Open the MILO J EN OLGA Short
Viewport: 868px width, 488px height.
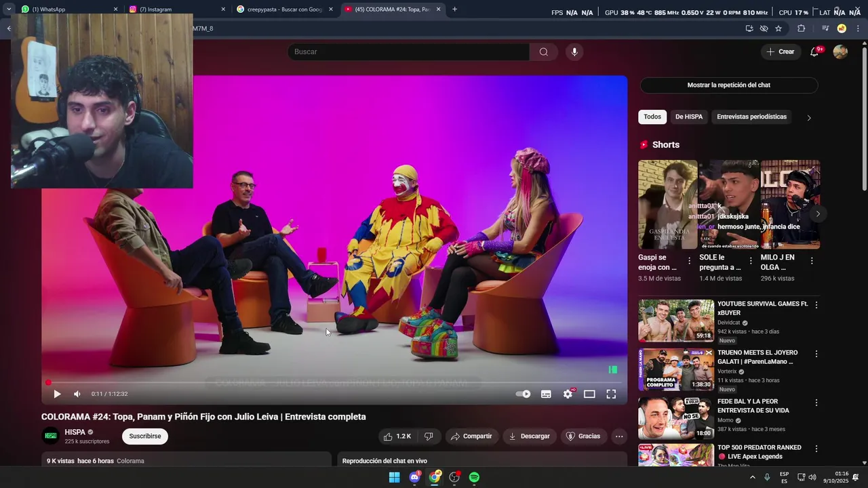[791, 205]
